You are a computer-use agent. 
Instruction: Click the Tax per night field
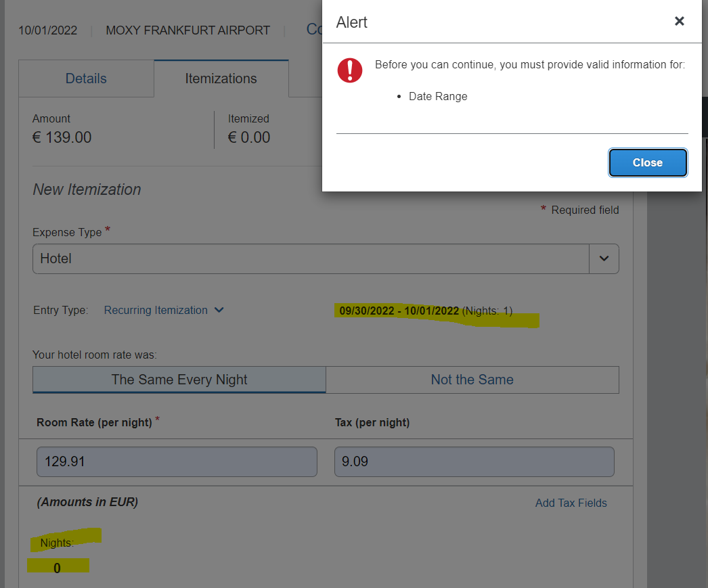tap(474, 461)
